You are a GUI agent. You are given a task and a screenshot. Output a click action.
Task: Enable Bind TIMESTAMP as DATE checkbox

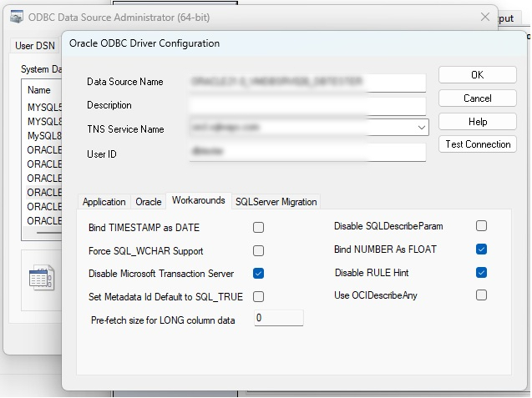[x=259, y=227]
